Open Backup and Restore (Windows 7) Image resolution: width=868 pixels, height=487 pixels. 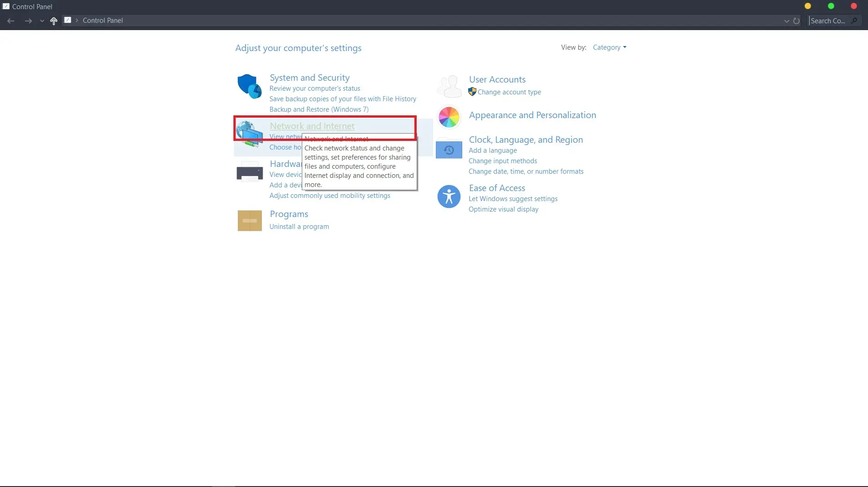click(x=319, y=109)
